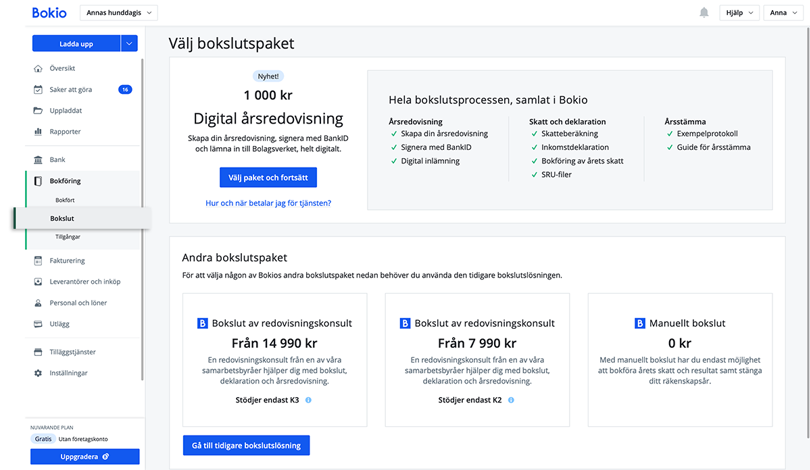This screenshot has width=810, height=470.
Task: Click the Uppladdat folder icon
Action: point(38,111)
